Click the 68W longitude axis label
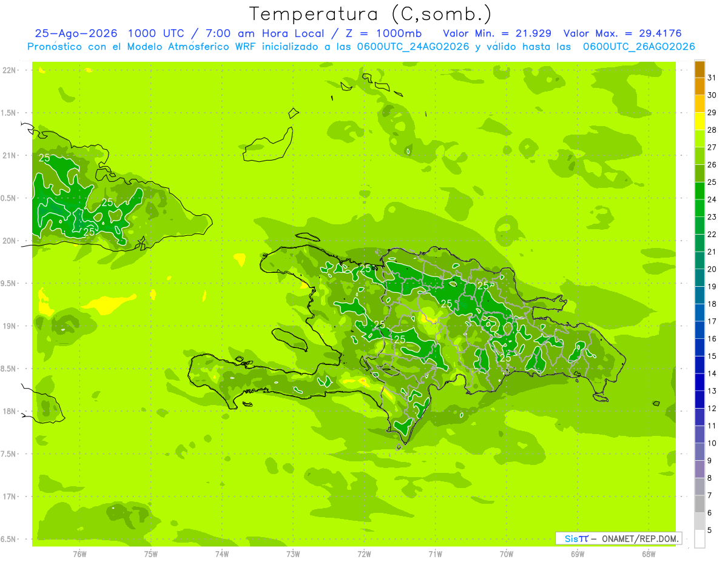 click(x=648, y=554)
